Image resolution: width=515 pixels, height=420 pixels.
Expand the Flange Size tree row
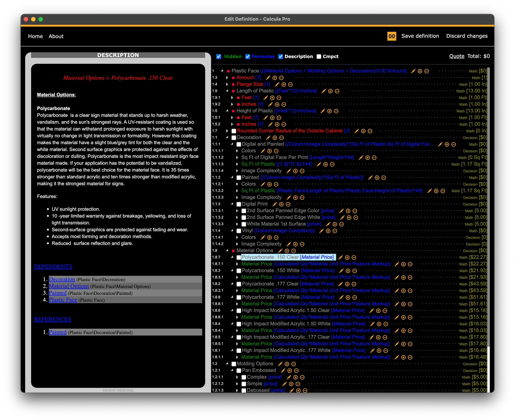[x=227, y=84]
